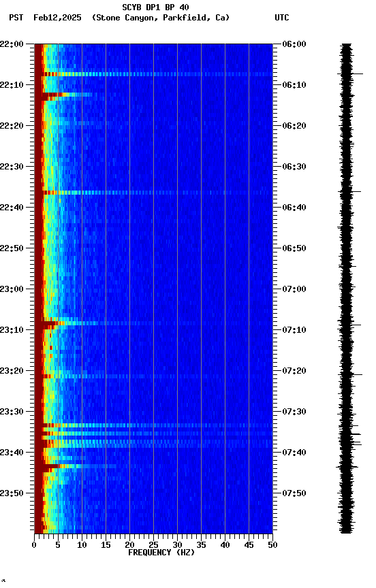Click the '07:50' UTC time label
Viewport: 376px width, 588px height.
(x=294, y=493)
